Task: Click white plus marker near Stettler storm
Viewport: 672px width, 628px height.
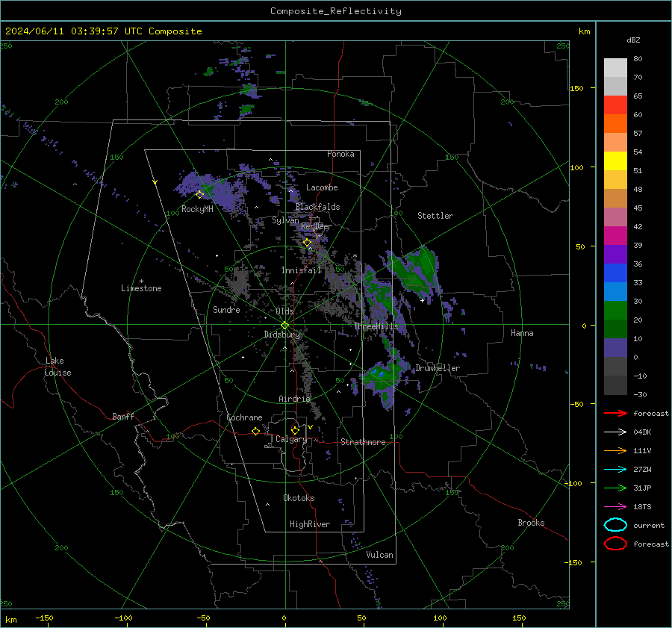Action: [x=422, y=300]
